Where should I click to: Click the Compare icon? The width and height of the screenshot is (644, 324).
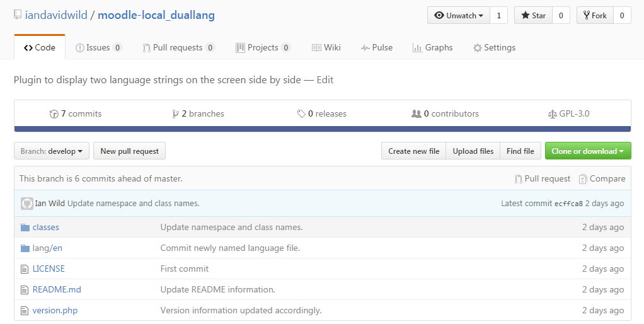[x=582, y=179]
